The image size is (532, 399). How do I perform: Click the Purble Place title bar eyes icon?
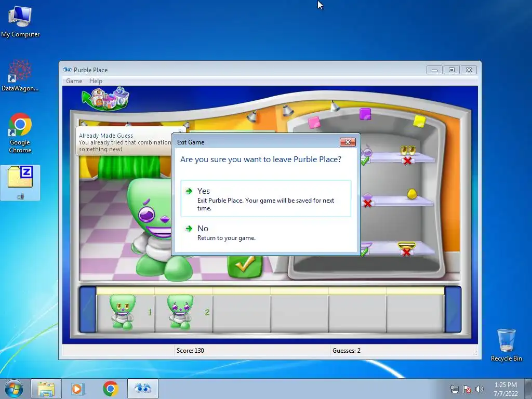tap(67, 70)
